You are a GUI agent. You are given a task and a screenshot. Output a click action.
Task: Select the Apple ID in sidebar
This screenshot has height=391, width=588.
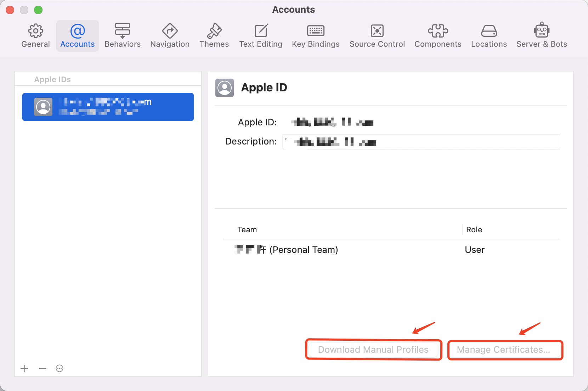coord(108,107)
